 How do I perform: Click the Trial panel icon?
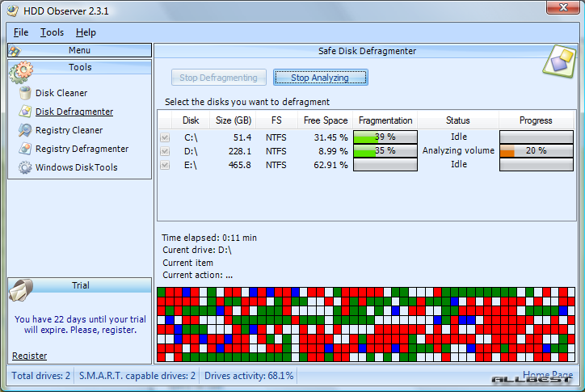[x=21, y=289]
